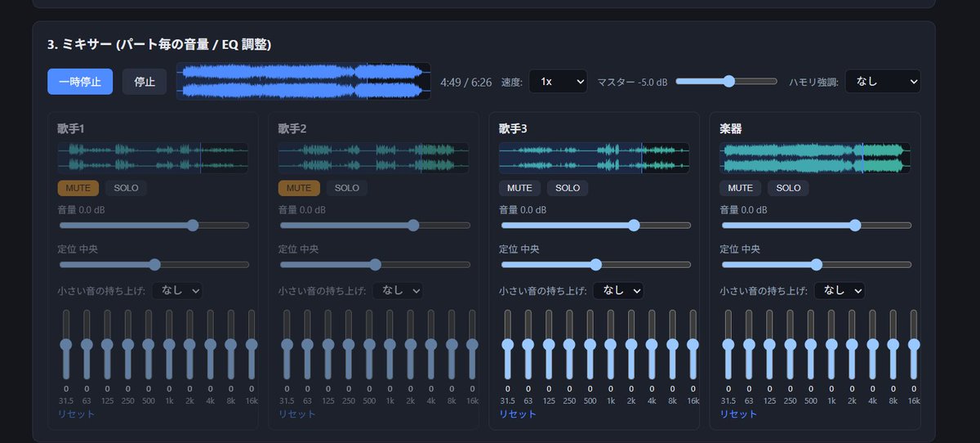Image resolution: width=980 pixels, height=443 pixels.
Task: Click the 一時停止 pause button
Action: 80,82
